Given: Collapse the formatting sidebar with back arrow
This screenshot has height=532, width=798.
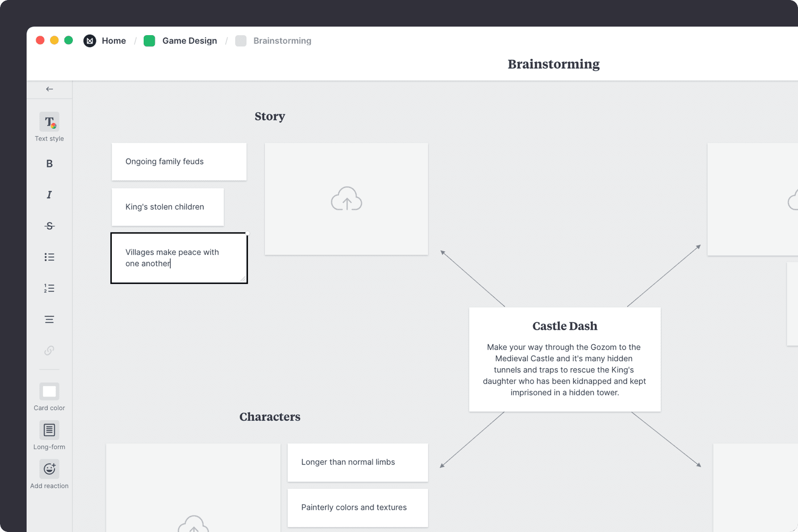Looking at the screenshot, I should [x=49, y=89].
